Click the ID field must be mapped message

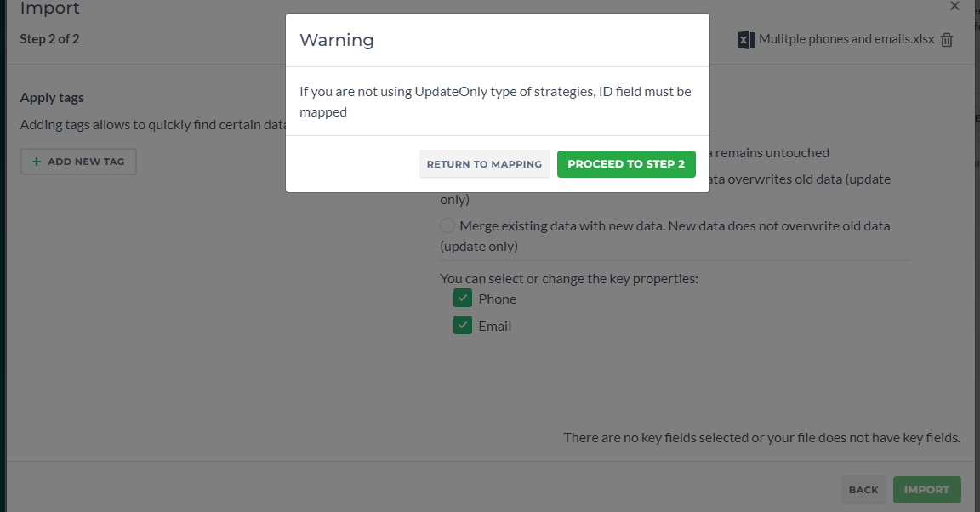coord(495,101)
